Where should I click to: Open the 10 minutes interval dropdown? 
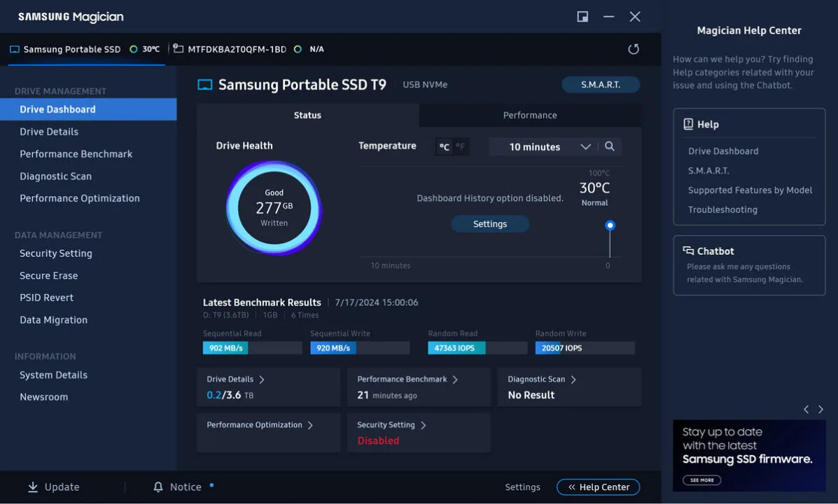[585, 146]
